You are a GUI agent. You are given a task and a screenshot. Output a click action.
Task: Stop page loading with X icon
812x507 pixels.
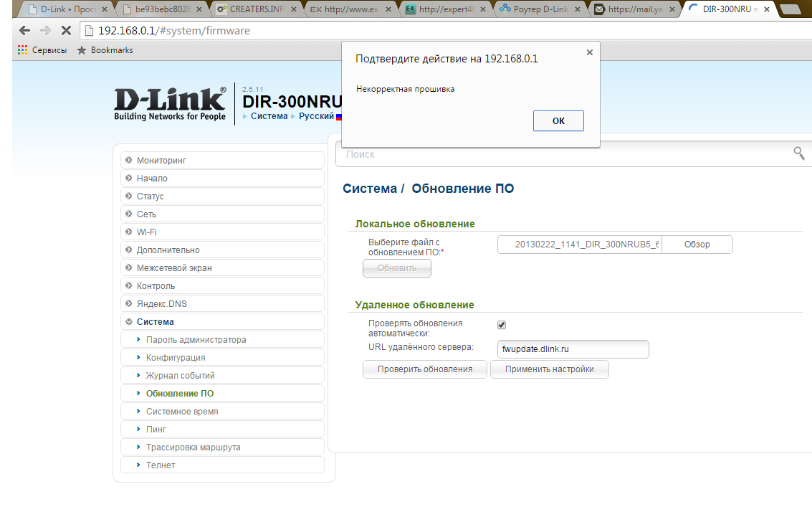tap(66, 31)
